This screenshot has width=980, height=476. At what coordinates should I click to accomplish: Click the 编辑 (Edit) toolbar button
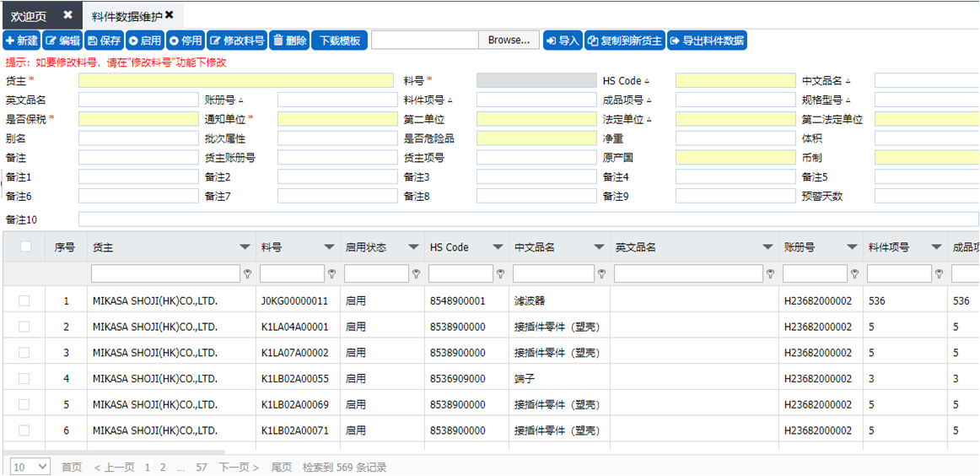62,41
